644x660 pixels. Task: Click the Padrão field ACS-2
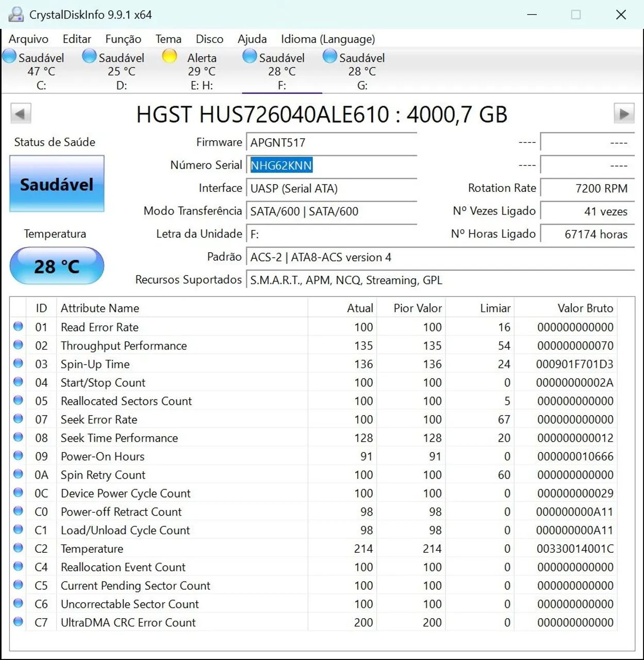pyautogui.click(x=440, y=257)
